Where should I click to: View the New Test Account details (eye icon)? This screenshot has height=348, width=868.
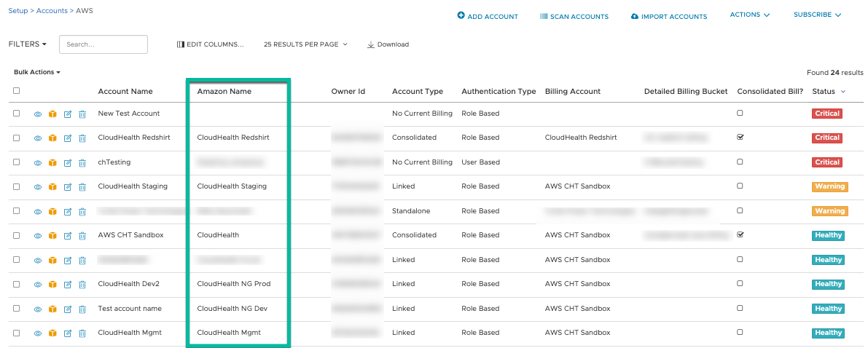pos(38,114)
